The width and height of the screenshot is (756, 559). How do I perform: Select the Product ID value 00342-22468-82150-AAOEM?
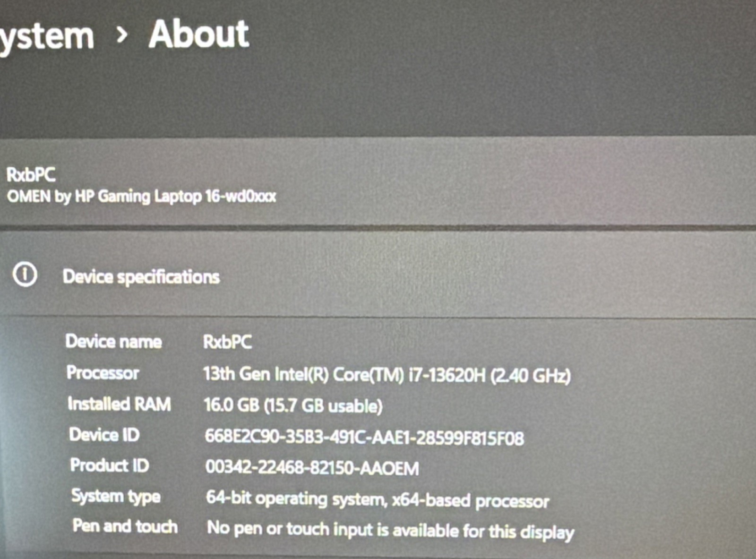(x=312, y=468)
